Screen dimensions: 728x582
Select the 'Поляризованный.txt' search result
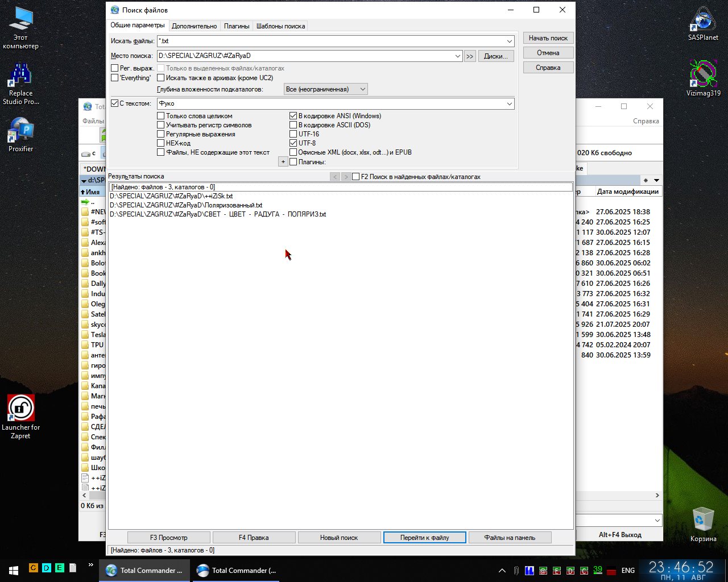click(186, 205)
